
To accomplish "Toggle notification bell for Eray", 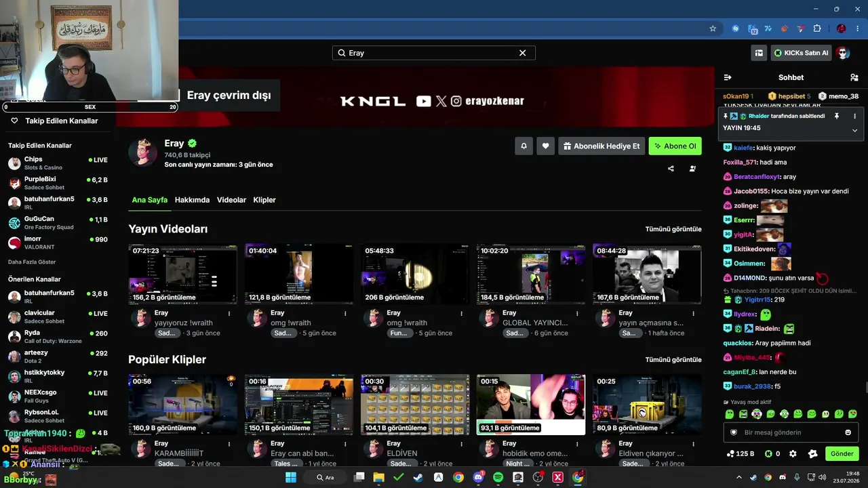I will 524,146.
